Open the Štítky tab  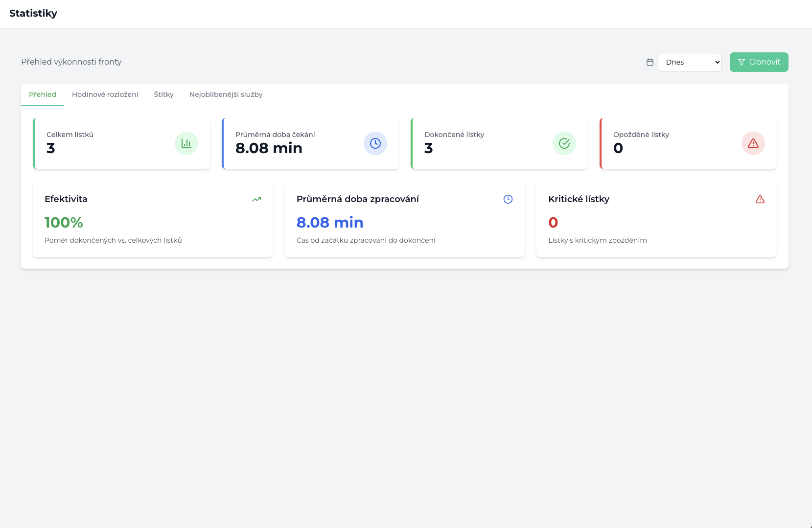164,94
